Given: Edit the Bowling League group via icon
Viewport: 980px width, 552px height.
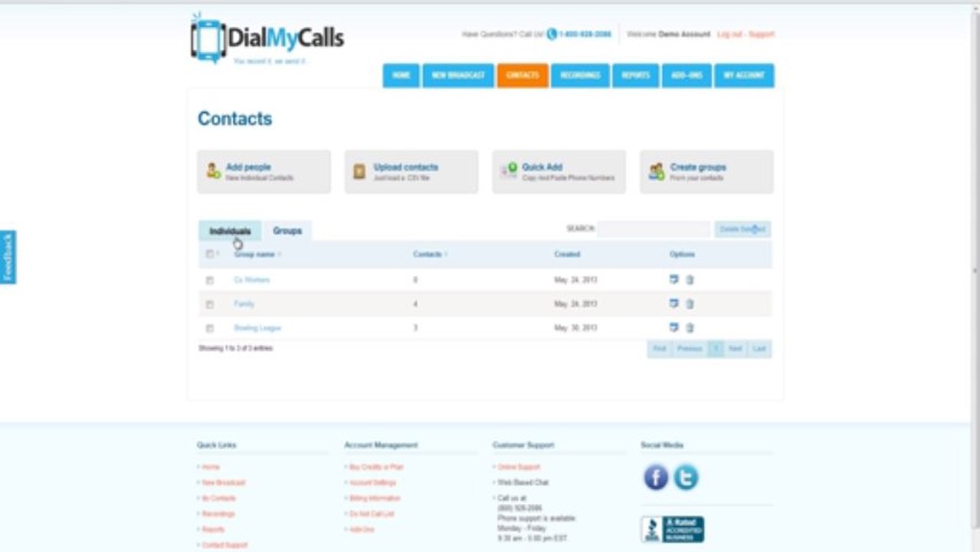Looking at the screenshot, I should (x=674, y=327).
